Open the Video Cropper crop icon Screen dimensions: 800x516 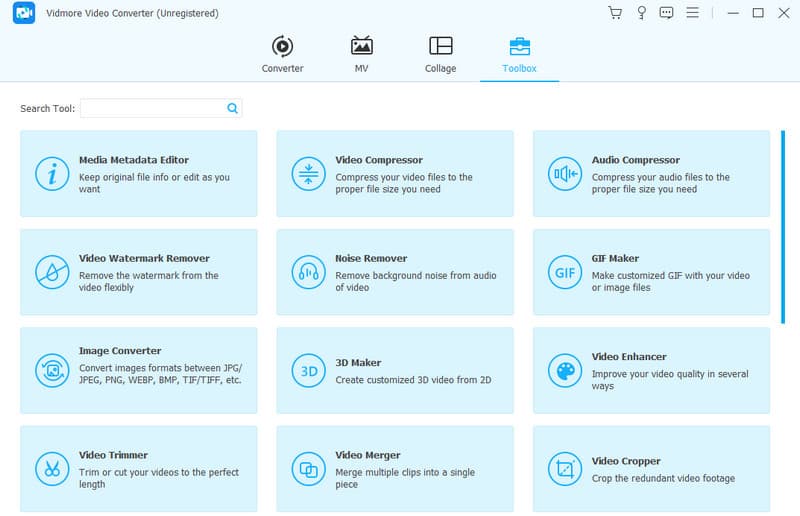(563, 469)
